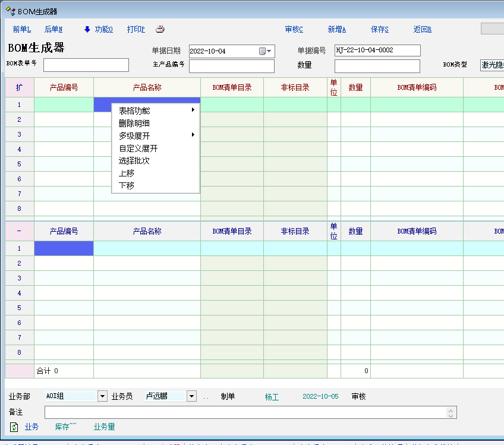Click the 保存S save button
This screenshot has height=445, width=504.
click(x=379, y=29)
